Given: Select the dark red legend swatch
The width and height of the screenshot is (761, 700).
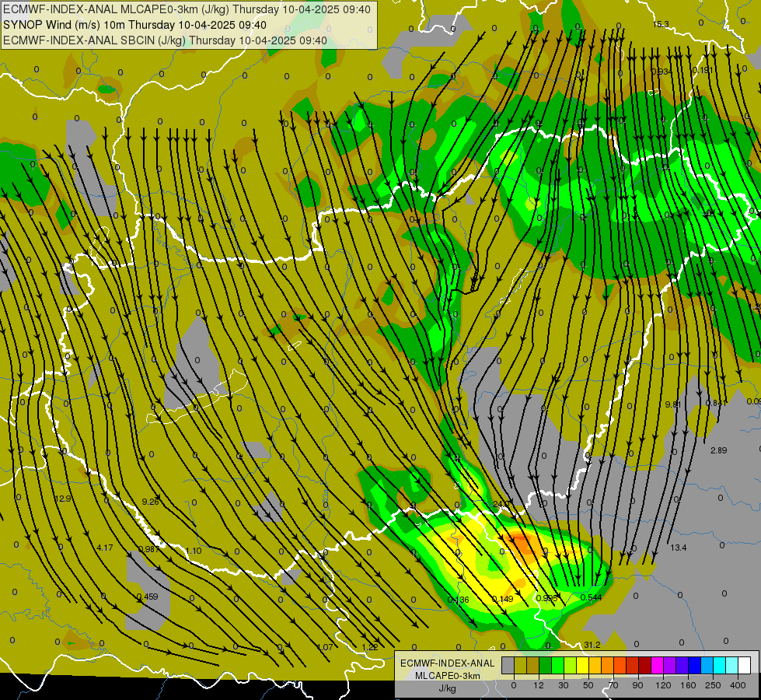Looking at the screenshot, I should coord(644,665).
